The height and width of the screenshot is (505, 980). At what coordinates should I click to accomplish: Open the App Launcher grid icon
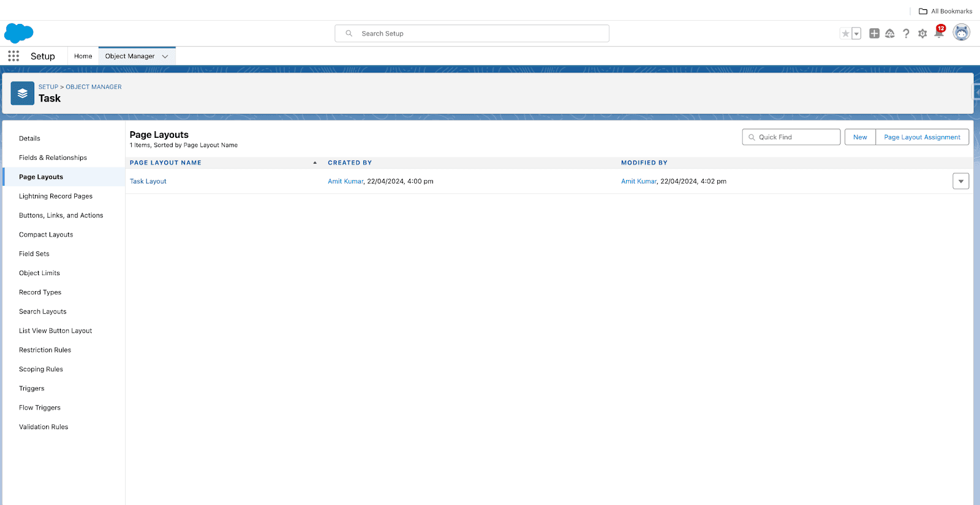(x=13, y=56)
